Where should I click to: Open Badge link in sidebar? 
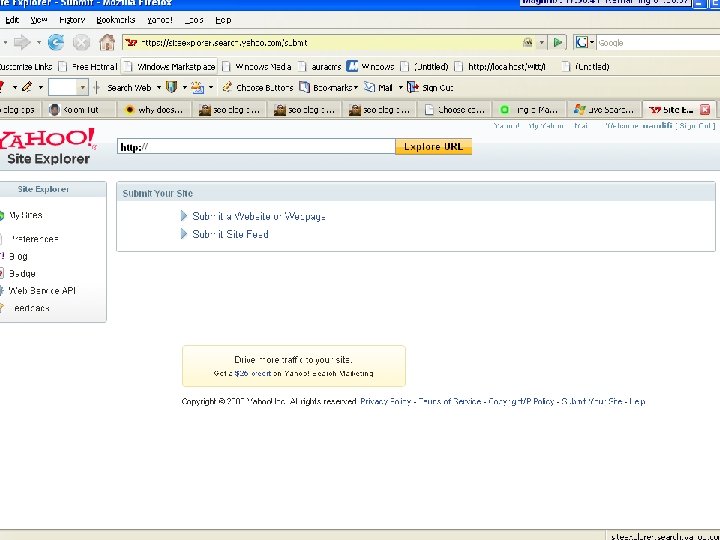[x=22, y=273]
